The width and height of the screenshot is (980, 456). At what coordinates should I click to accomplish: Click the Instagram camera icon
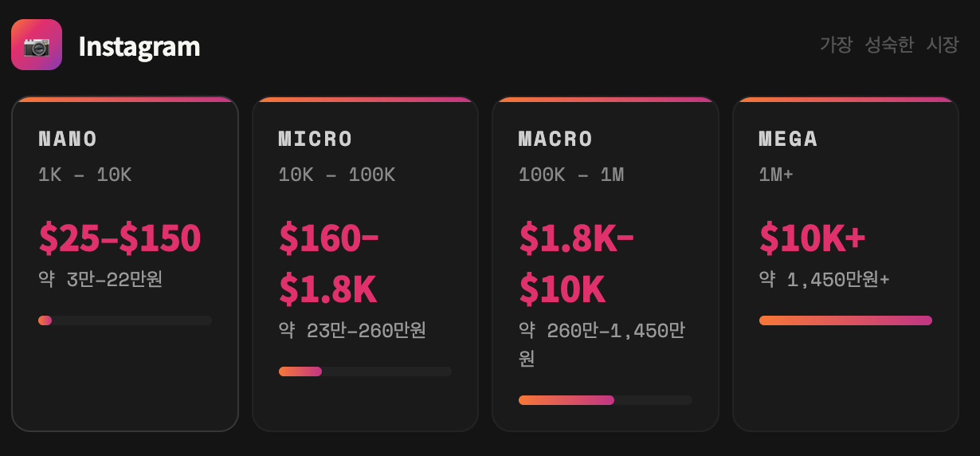pos(37,45)
